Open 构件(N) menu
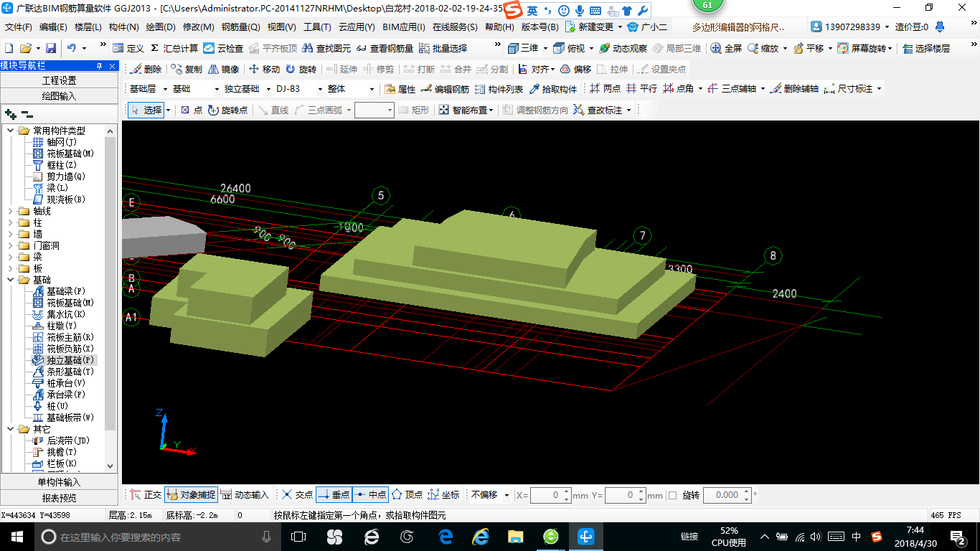Screen dimensions: 980x551 point(123,27)
